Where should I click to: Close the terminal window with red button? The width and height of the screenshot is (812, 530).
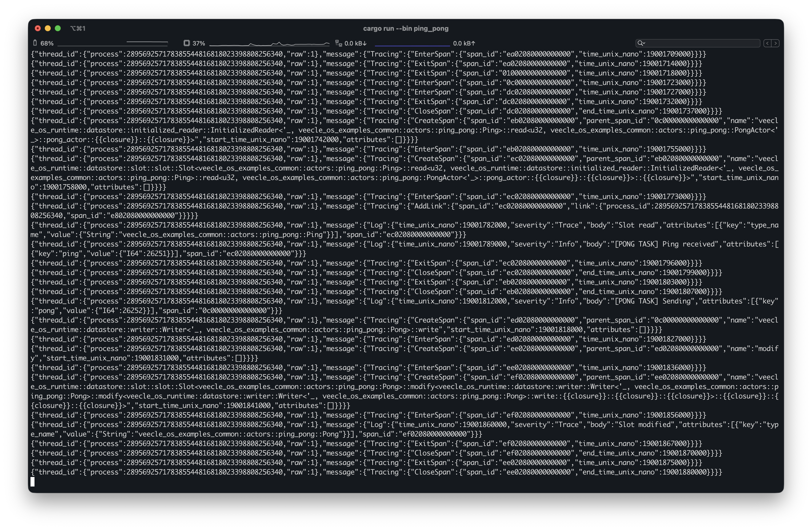coord(38,28)
